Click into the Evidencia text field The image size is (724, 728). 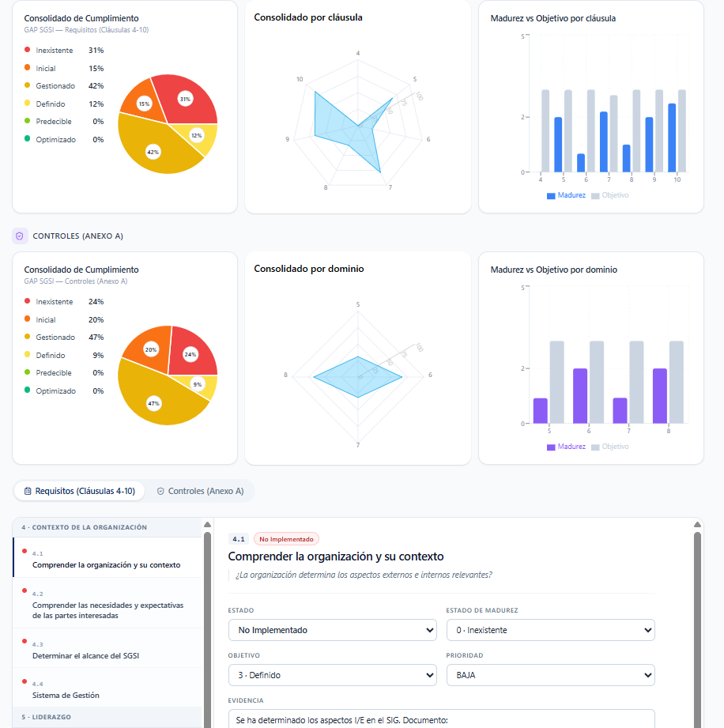tap(442, 719)
